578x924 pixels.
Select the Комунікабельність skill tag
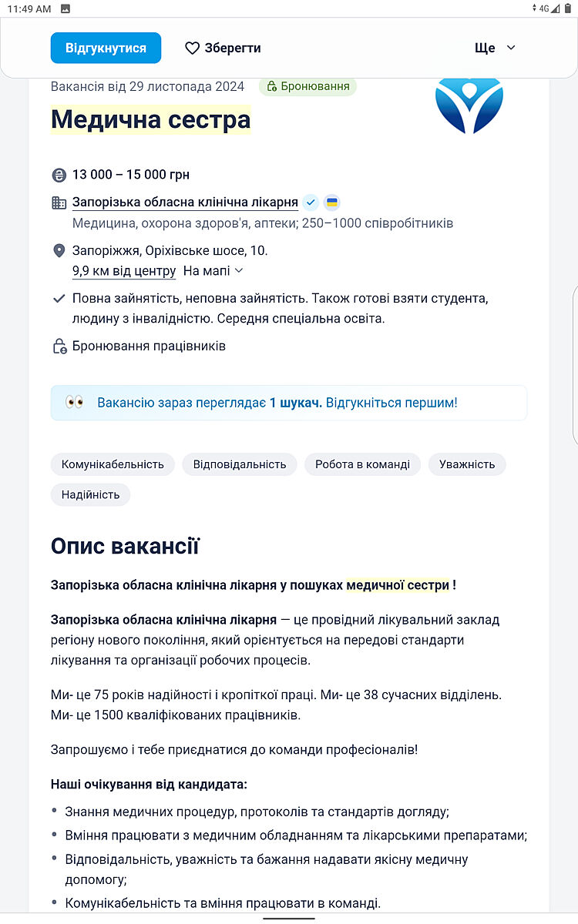[x=113, y=464]
